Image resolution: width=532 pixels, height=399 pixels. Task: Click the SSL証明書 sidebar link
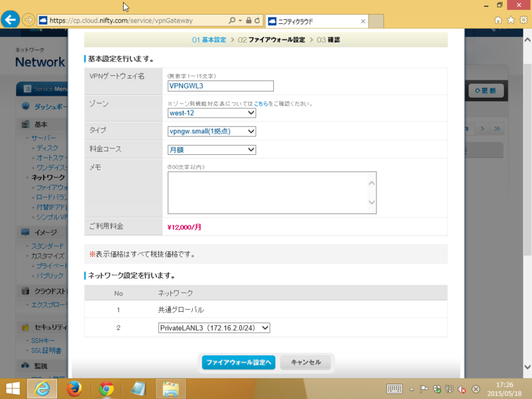coord(46,350)
